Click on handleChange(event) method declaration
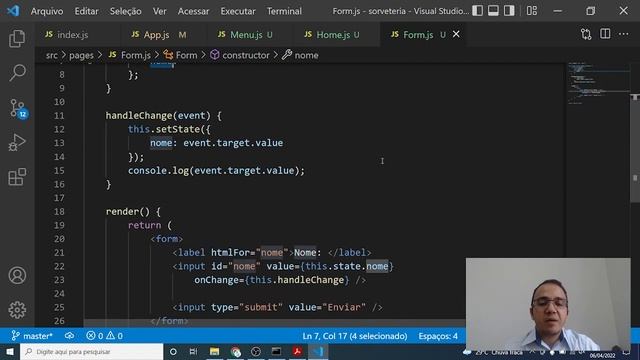640x360 pixels. (x=163, y=116)
